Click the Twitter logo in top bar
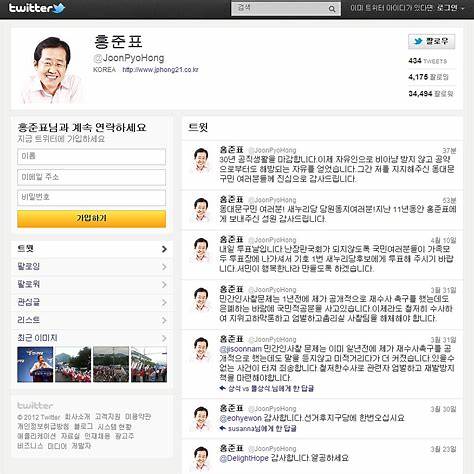The width and height of the screenshot is (474, 474). [x=37, y=8]
